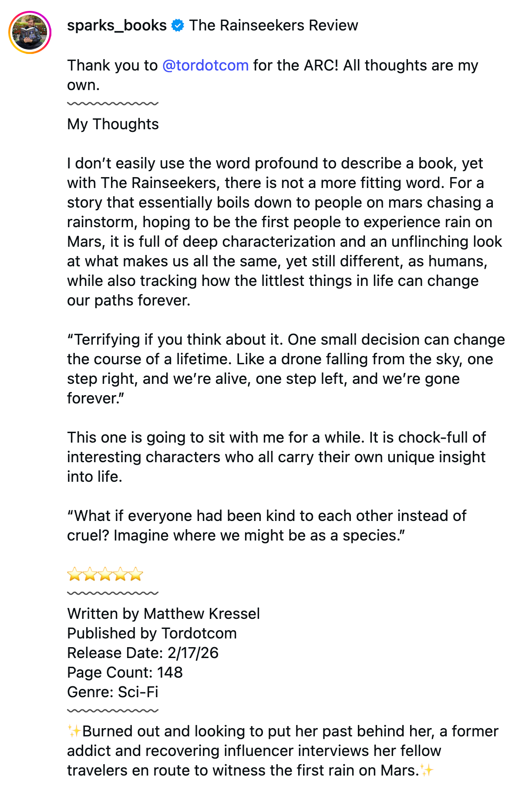Viewport: 532px width, 786px height.
Task: Click the last star in the rating
Action: (x=136, y=574)
